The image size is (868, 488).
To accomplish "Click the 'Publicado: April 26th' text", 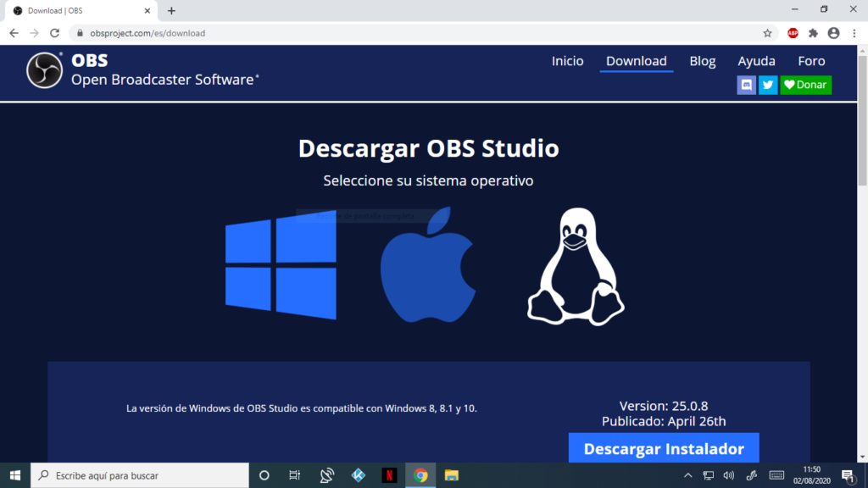I will point(664,421).
